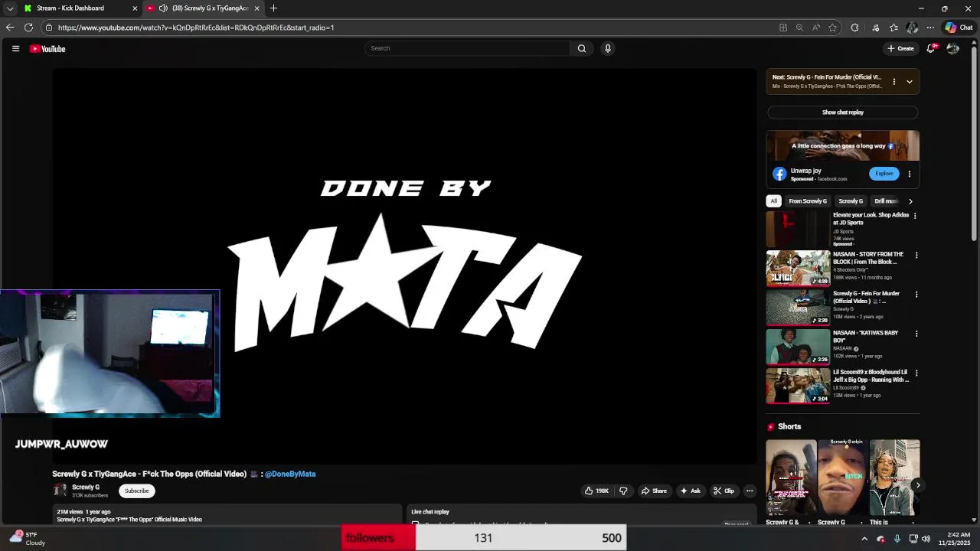
Task: Like the video with 198K thumbs up
Action: point(596,491)
